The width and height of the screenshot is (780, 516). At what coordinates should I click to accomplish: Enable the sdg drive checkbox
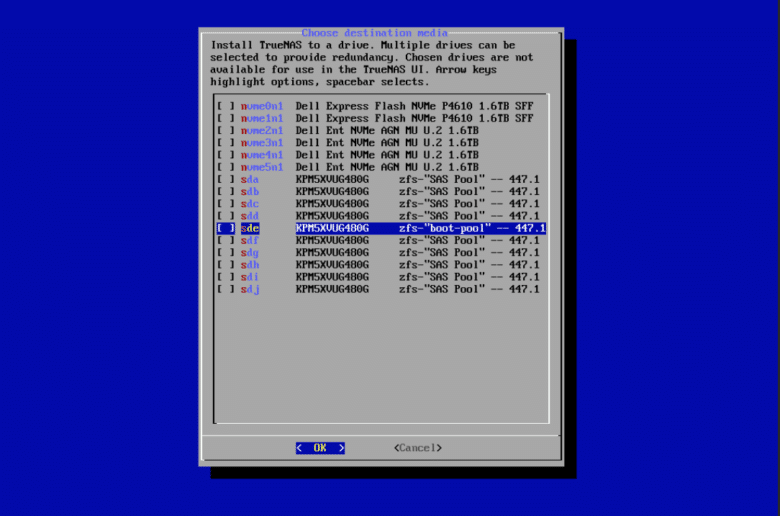(x=225, y=252)
